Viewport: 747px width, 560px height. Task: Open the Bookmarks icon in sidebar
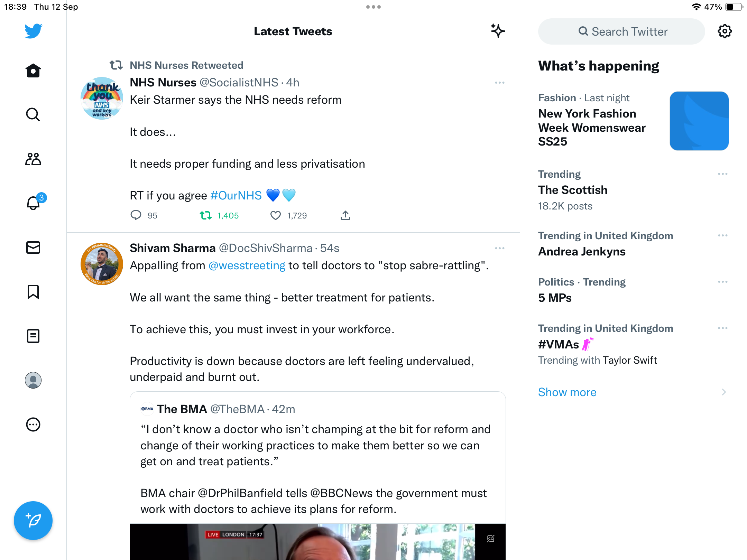tap(33, 292)
